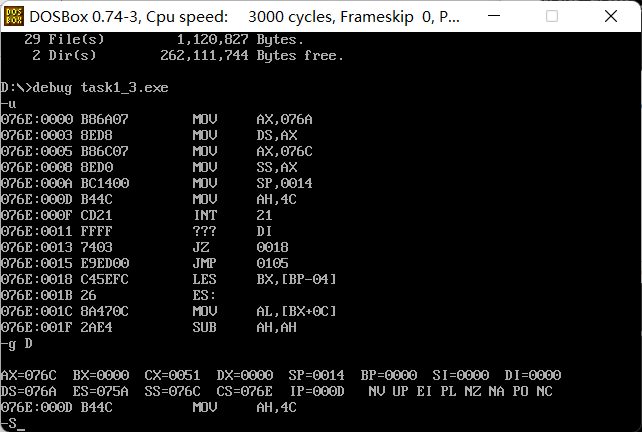
Task: Click the ES=075A segment register
Action: coord(101,391)
